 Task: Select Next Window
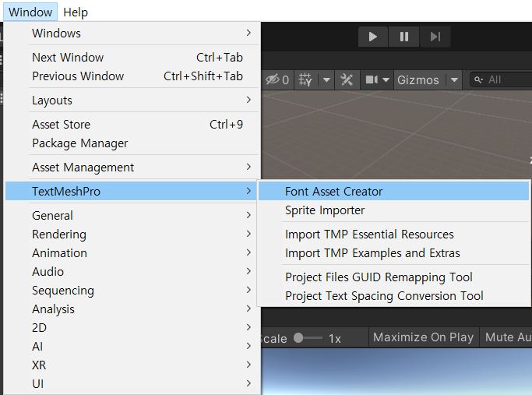132,58
